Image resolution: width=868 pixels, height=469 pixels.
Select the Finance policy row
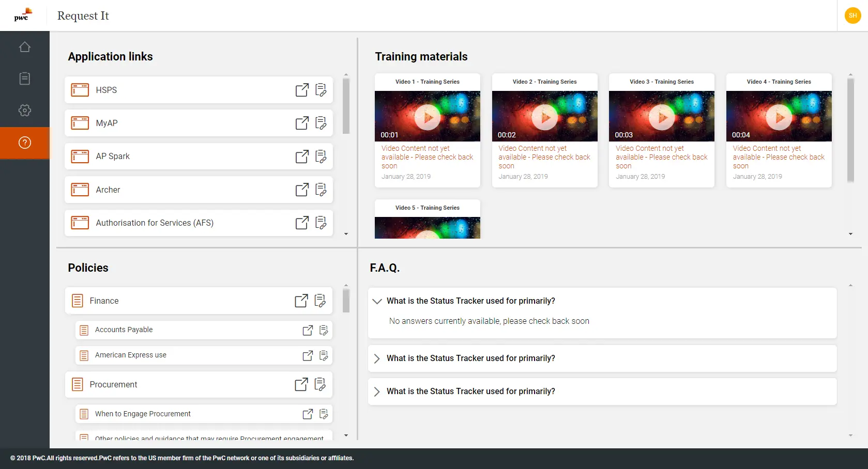click(199, 301)
